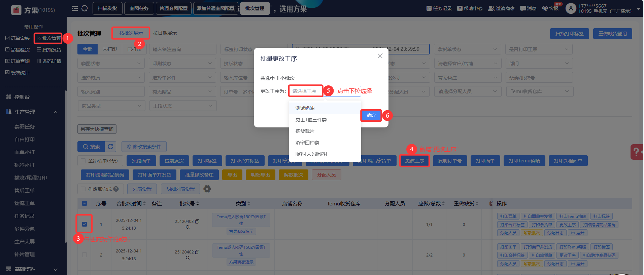Viewport: 644px width, 275px height.
Task: Collapse the 生产管理 sidebar section
Action: click(56, 112)
